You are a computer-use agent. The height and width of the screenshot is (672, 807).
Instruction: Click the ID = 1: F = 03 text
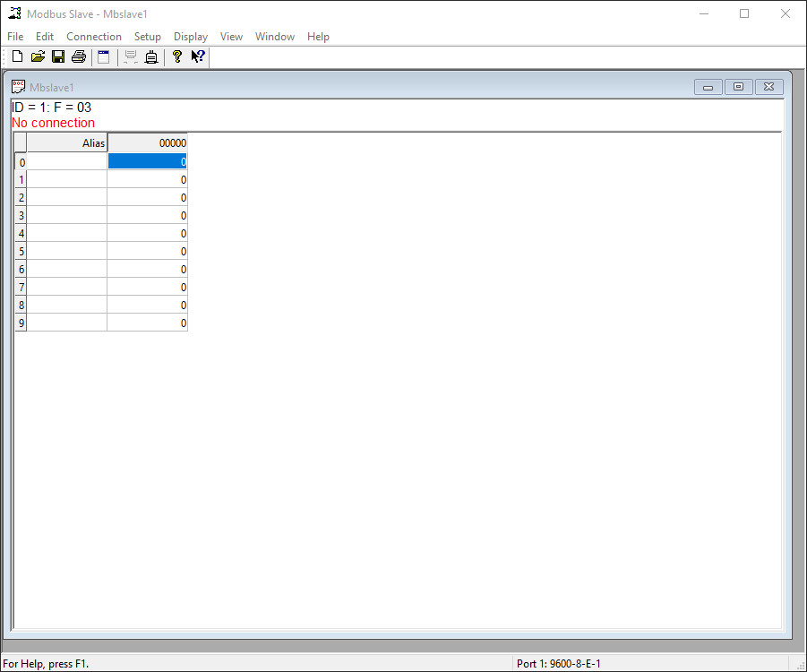51,108
